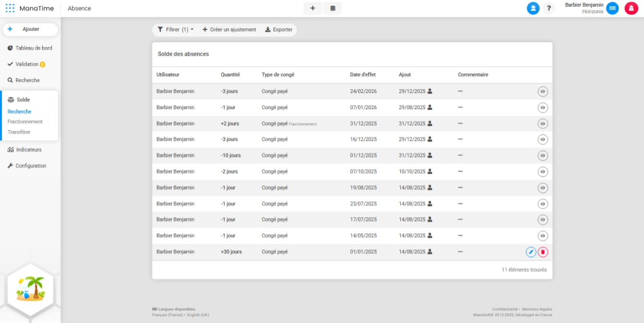Open the calendar icon in top bar

point(332,8)
